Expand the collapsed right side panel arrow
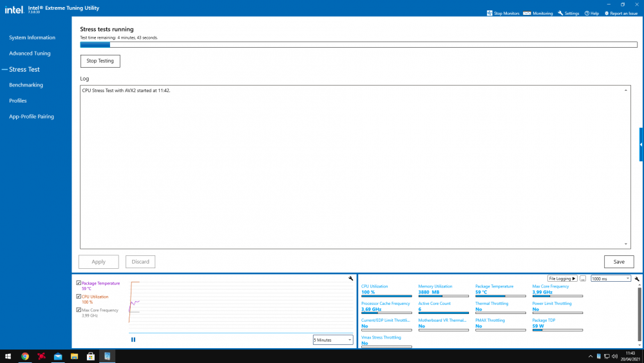The image size is (644, 363). pyautogui.click(x=641, y=145)
